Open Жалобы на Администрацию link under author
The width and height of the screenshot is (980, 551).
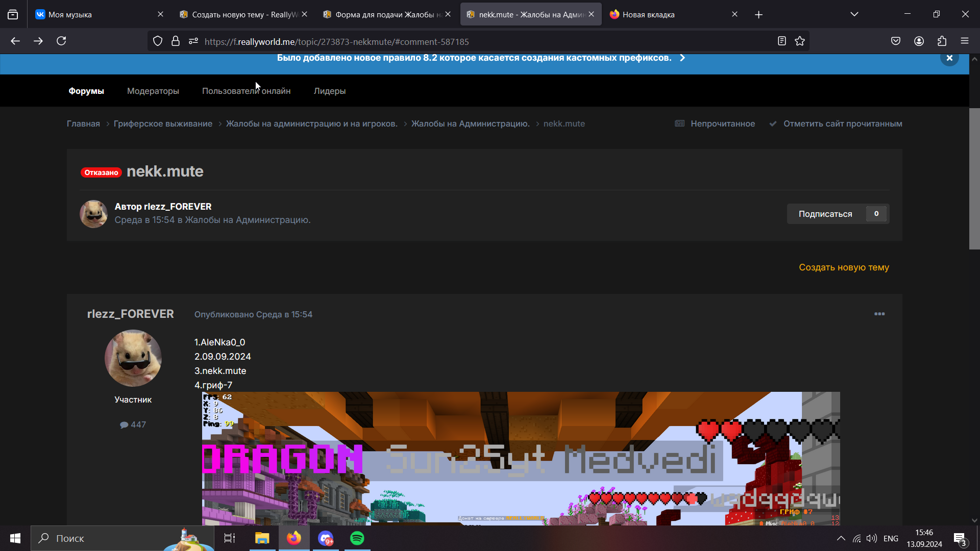point(248,220)
